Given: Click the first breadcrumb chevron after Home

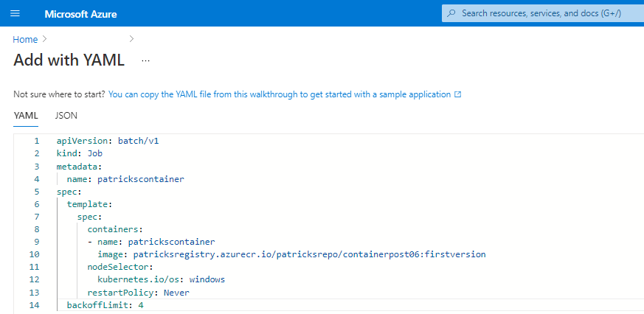Looking at the screenshot, I should coord(45,39).
